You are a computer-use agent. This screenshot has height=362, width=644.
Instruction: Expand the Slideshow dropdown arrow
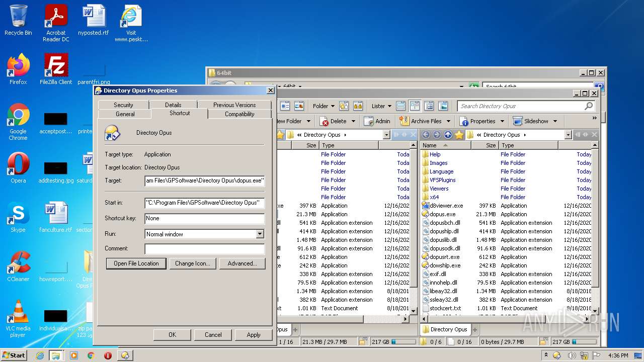[555, 121]
